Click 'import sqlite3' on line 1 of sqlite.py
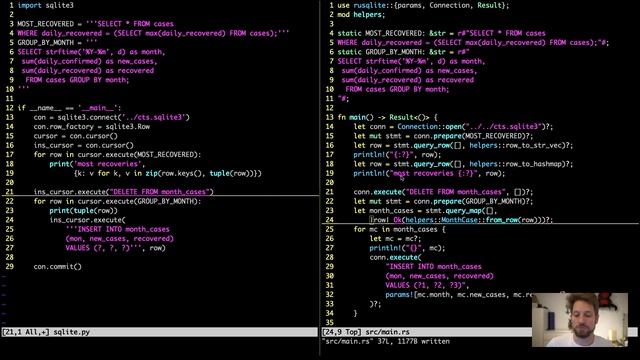 [45, 5]
